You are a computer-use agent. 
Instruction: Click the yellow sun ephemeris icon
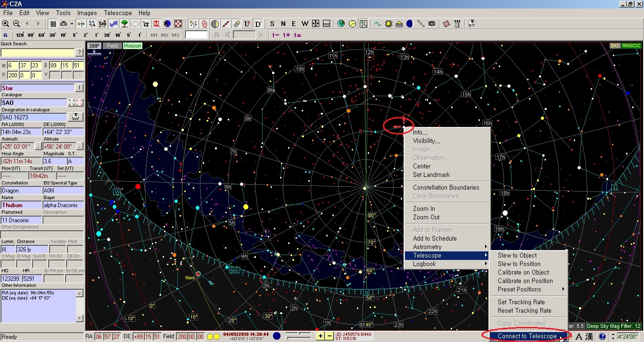(x=388, y=24)
